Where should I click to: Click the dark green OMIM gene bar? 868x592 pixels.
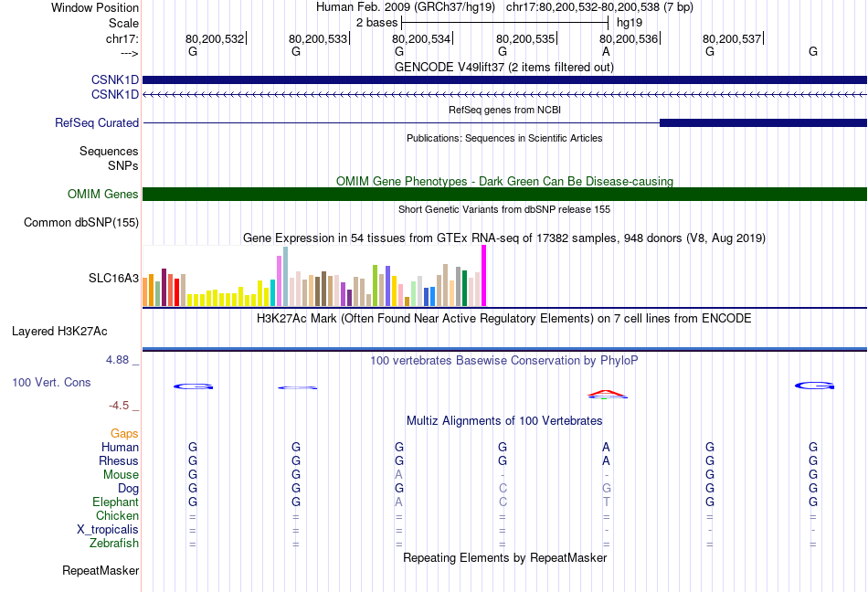tap(504, 194)
